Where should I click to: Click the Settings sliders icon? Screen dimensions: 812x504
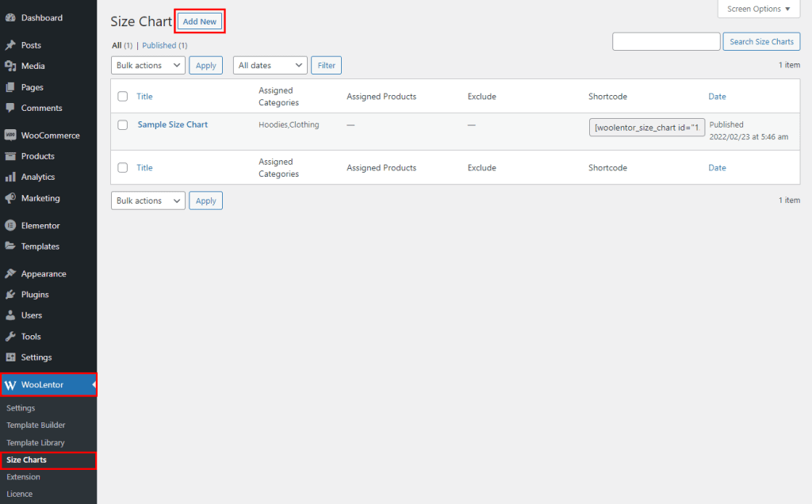10,357
